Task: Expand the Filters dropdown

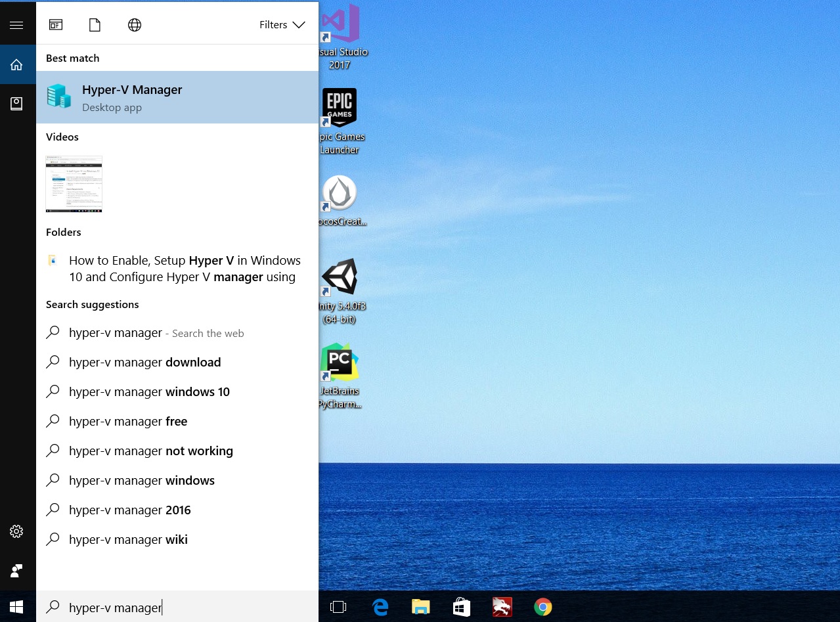Action: [x=282, y=24]
